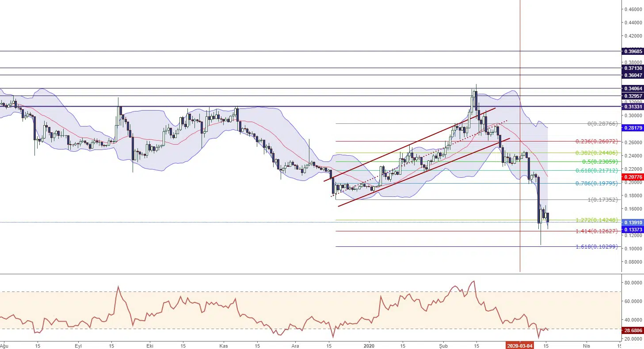Select the 0.786(0.19795) Fibonacci level label

click(596, 183)
